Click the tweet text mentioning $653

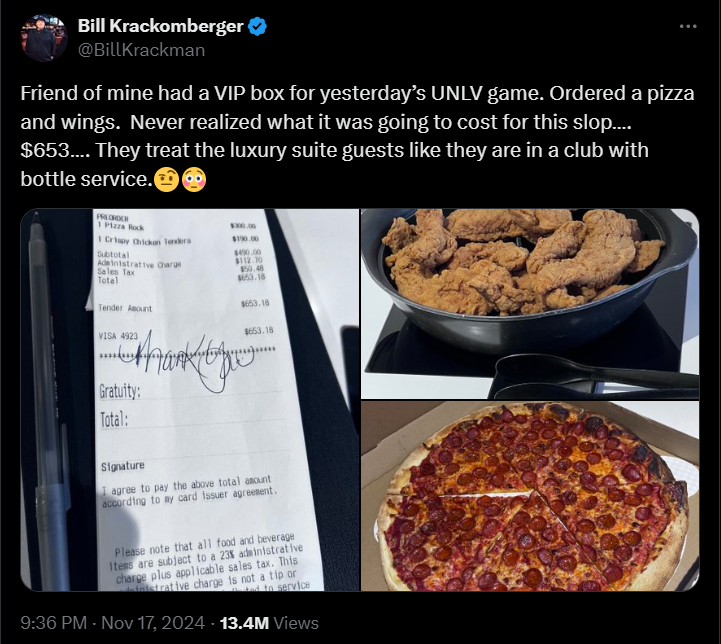(357, 136)
